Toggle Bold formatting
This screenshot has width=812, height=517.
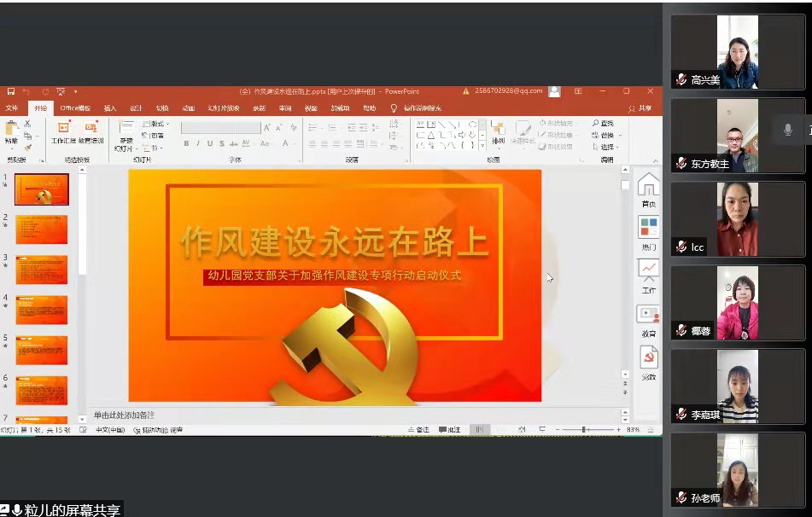tap(186, 143)
